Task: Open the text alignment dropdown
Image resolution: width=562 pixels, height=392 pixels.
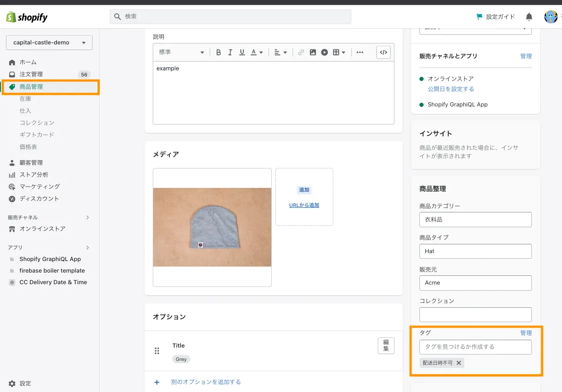Action: click(x=280, y=52)
